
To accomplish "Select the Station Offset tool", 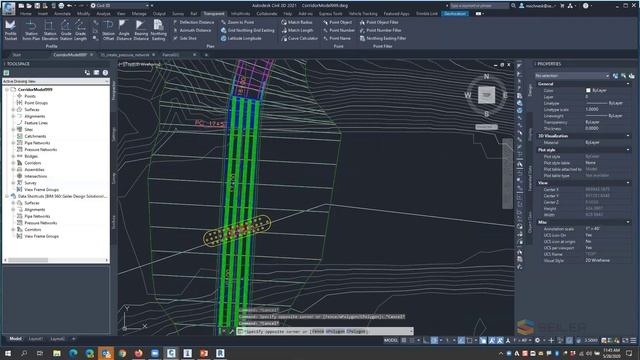I will coord(108,30).
